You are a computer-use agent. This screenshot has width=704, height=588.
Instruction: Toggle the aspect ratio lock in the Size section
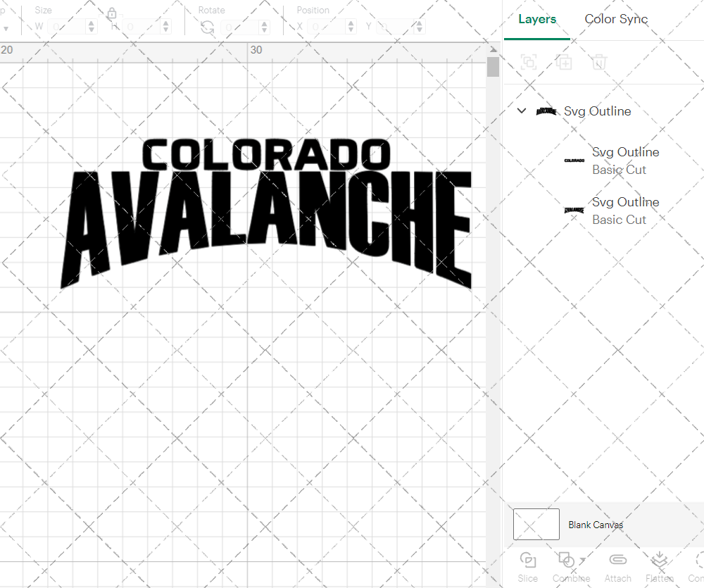pos(112,13)
